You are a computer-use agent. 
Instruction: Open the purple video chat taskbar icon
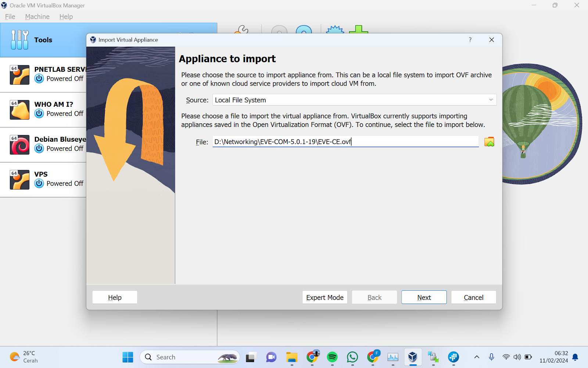pos(271,357)
